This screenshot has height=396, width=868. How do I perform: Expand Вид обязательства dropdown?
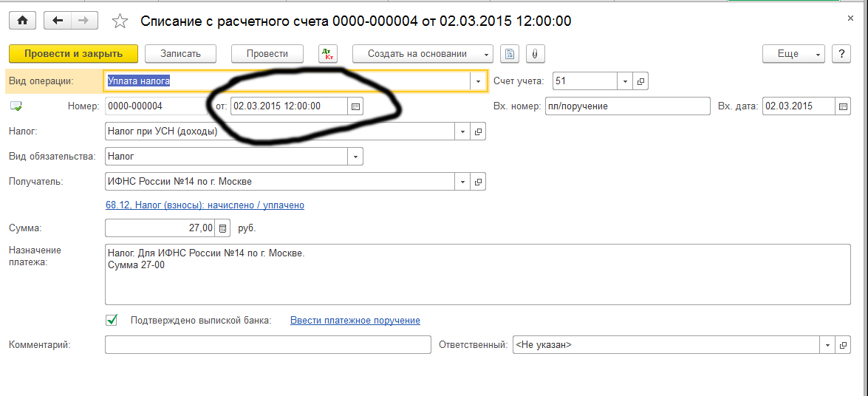pos(355,157)
